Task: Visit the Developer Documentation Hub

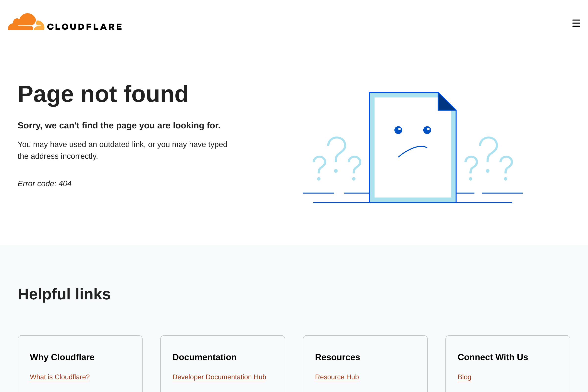Action: pyautogui.click(x=219, y=377)
